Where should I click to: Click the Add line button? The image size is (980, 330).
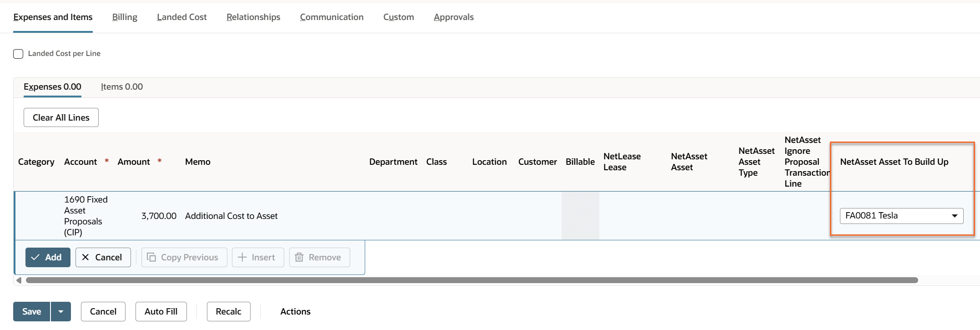coord(48,257)
